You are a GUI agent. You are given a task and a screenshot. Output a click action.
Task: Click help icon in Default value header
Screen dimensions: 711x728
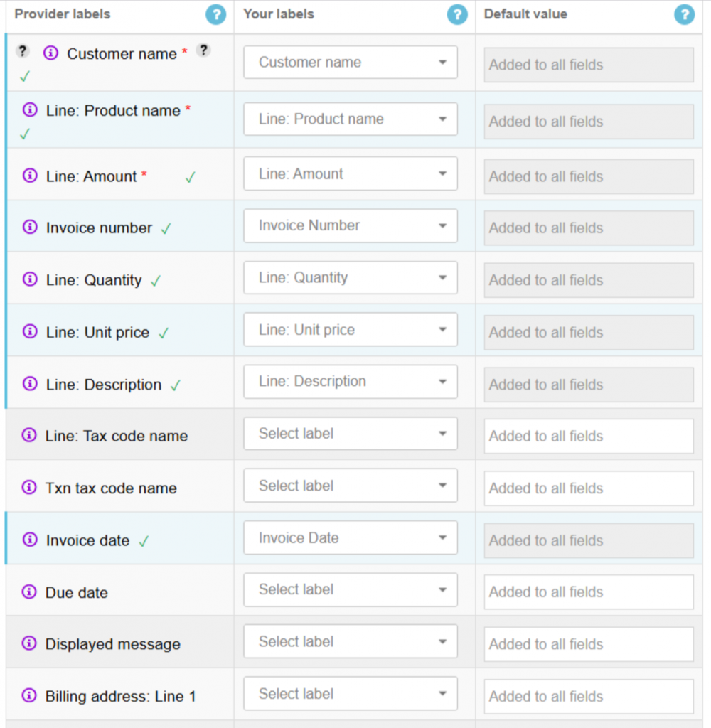click(684, 14)
